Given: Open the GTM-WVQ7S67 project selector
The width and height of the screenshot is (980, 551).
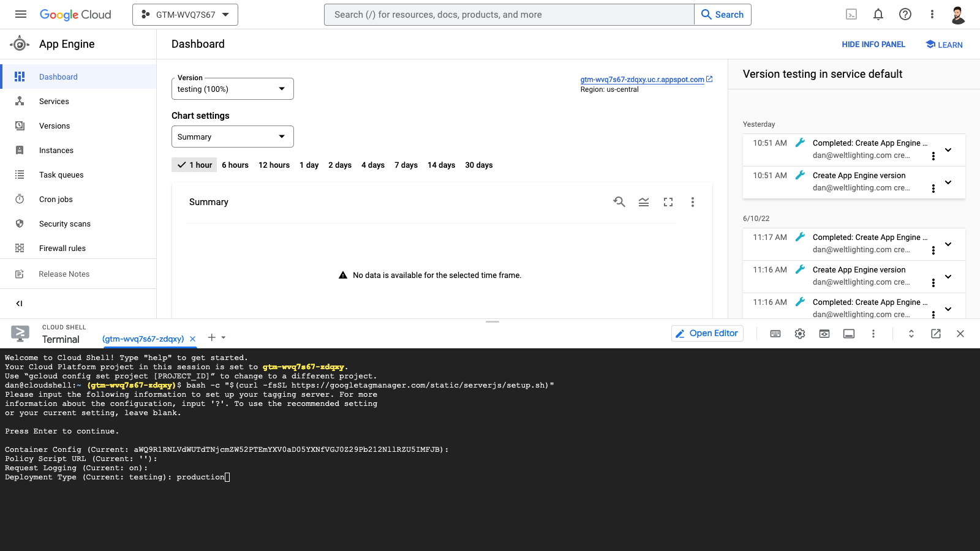Looking at the screenshot, I should point(185,15).
